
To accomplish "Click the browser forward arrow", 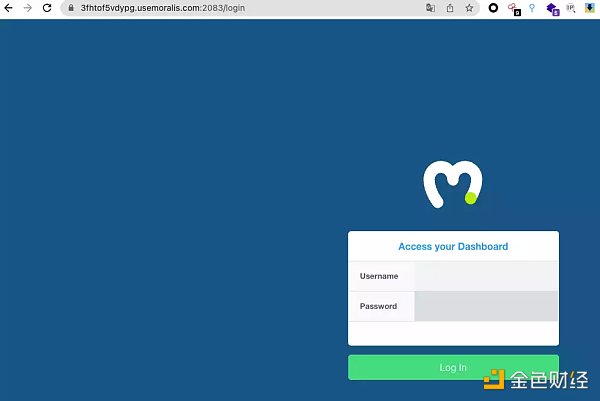I will (x=27, y=8).
